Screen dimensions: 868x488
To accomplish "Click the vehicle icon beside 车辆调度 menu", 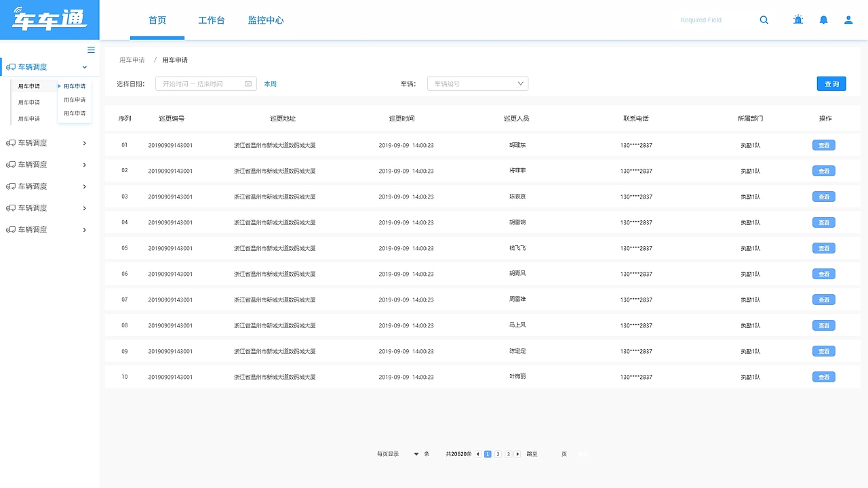I will pos(9,67).
